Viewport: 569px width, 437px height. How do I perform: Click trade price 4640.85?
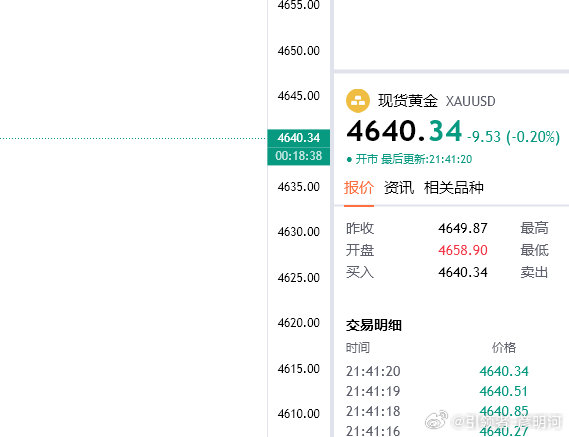click(504, 411)
